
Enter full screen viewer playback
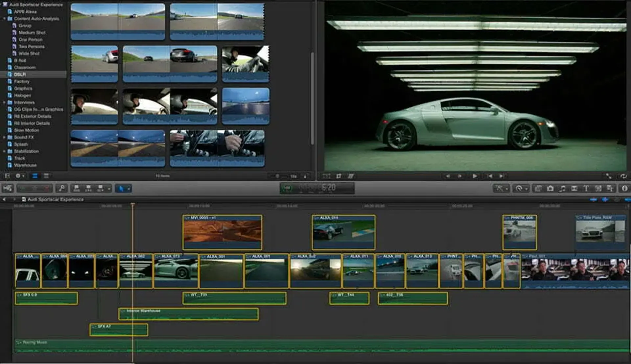pyautogui.click(x=608, y=176)
